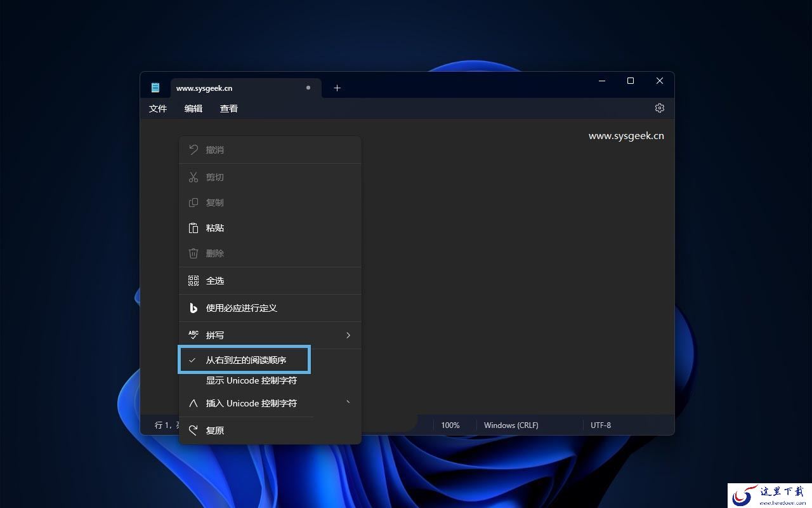Choose 粘贴 from context menu
Screen dimensions: 812x508
pos(270,228)
